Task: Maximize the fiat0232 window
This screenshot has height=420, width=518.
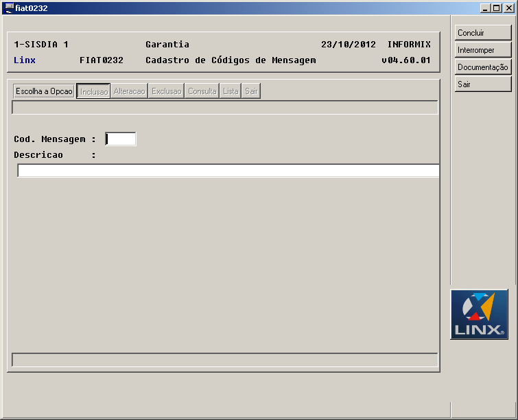Action: (x=496, y=8)
